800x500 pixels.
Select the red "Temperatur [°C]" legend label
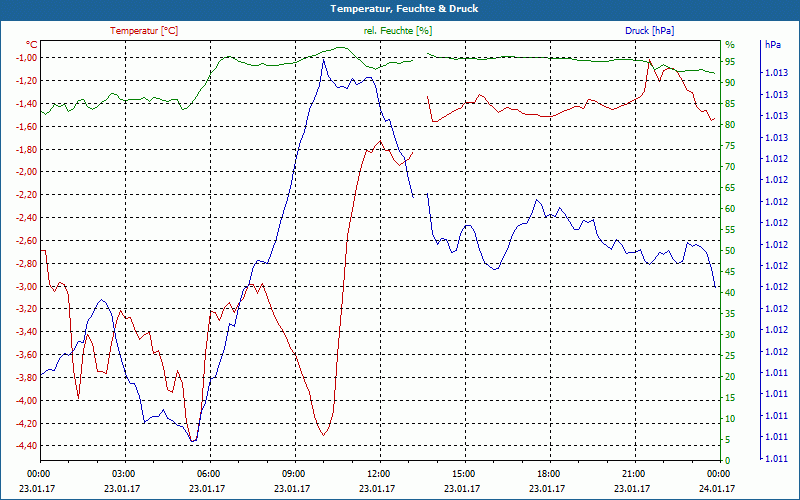[144, 31]
